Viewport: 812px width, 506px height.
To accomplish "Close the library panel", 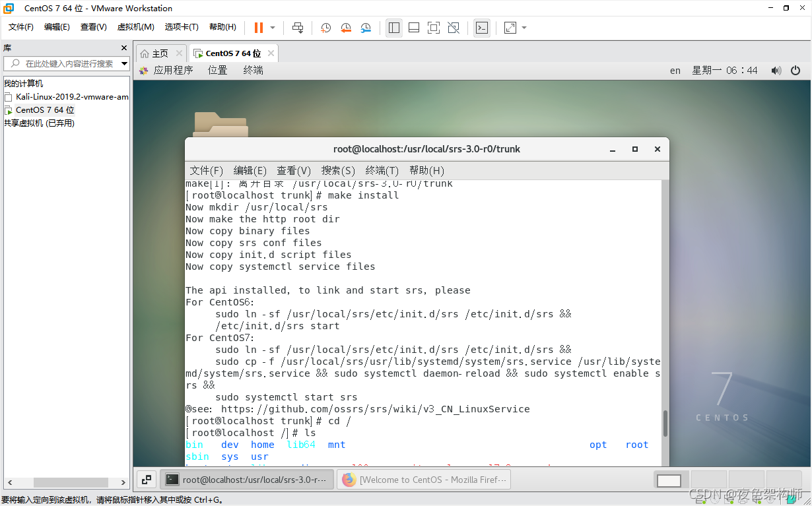I will (123, 48).
